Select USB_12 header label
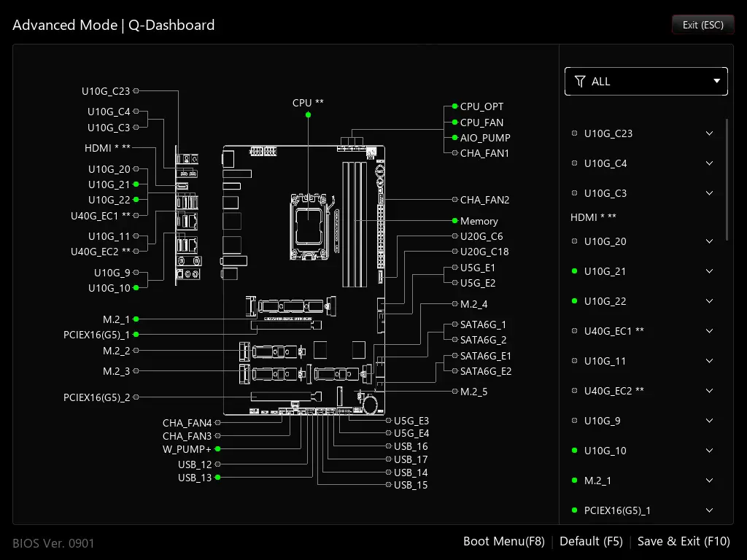 point(194,464)
